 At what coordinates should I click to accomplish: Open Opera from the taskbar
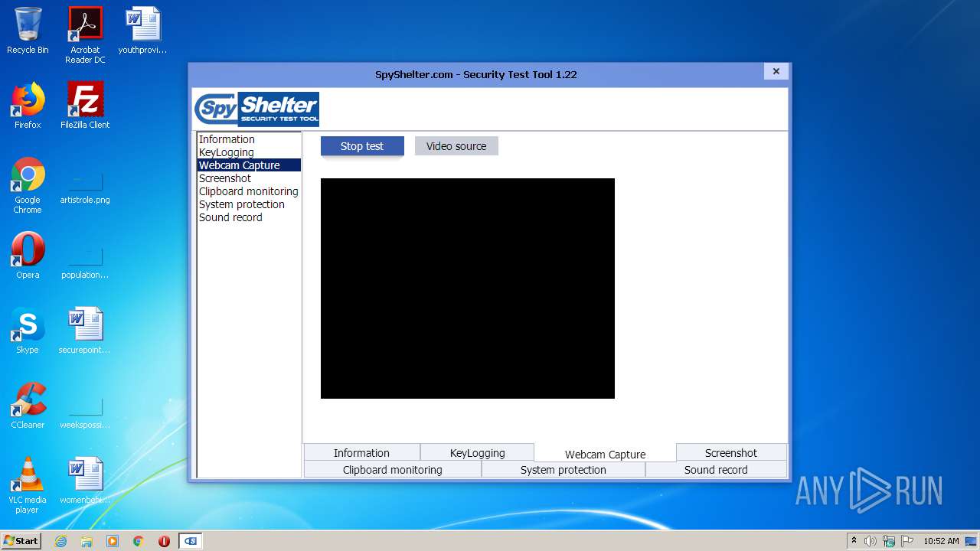click(164, 541)
